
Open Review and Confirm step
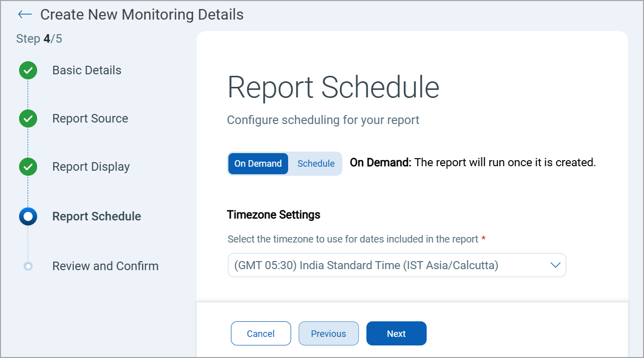coord(105,266)
